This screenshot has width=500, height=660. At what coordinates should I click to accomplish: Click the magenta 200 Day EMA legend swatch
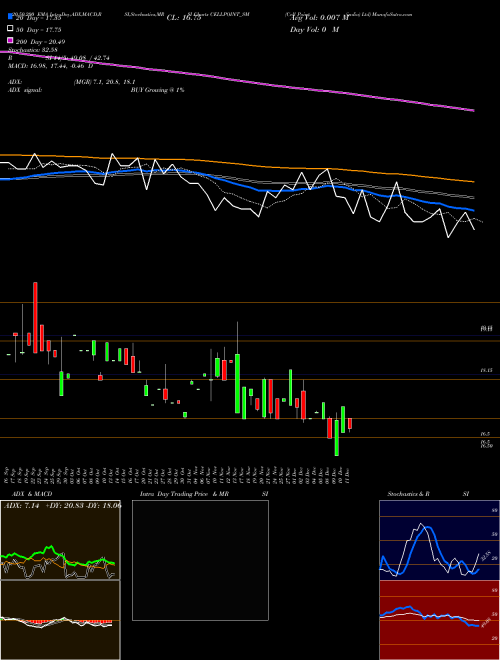point(10,40)
